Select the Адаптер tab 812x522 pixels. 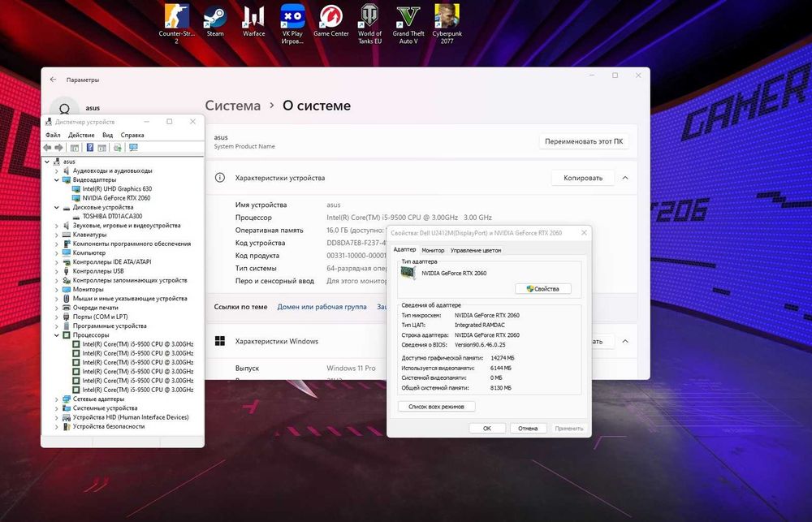[x=404, y=249]
